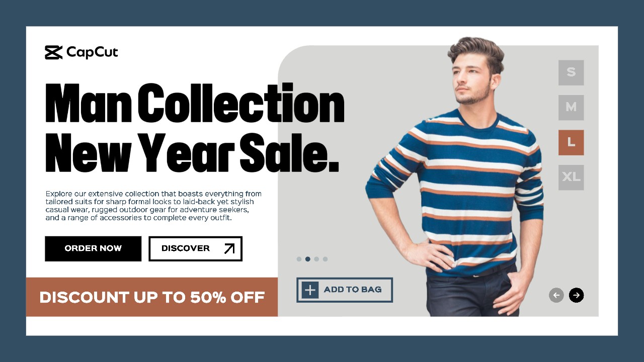644x362 pixels.
Task: Click the plus icon in Add to Bag
Action: (x=310, y=290)
